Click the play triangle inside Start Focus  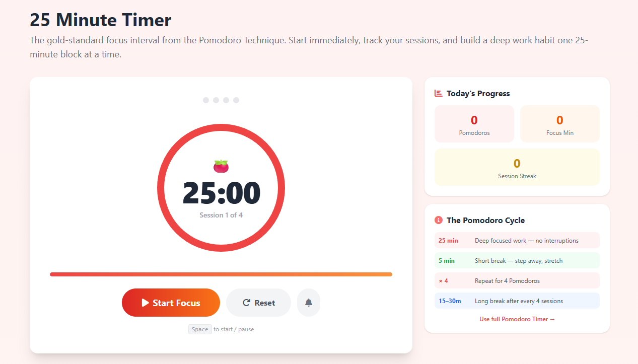click(145, 302)
